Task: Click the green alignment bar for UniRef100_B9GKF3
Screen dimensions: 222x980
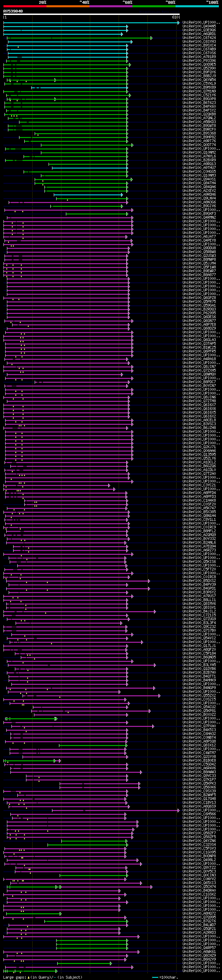Action: click(x=97, y=214)
